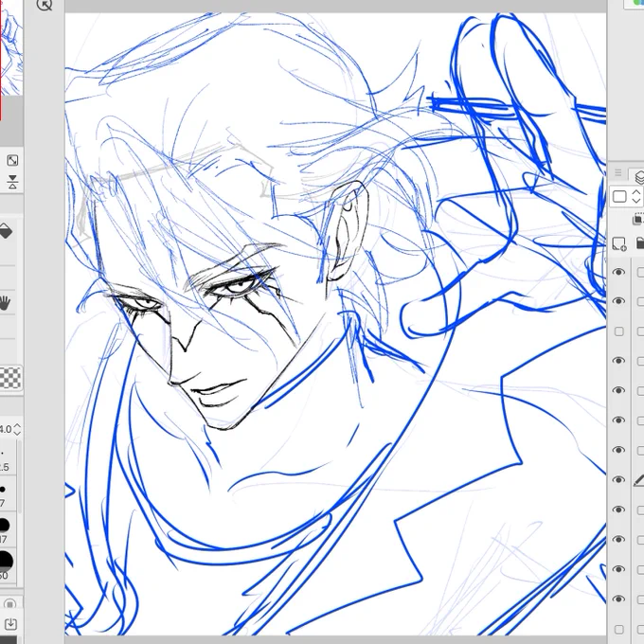The width and height of the screenshot is (644, 644).
Task: Hide the second layer's eye icon
Action: click(618, 301)
